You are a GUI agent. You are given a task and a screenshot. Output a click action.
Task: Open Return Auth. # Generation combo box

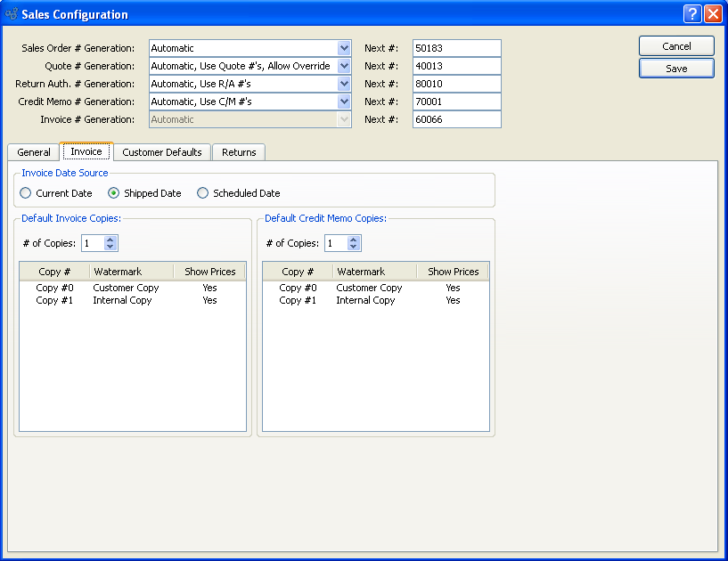pos(344,84)
